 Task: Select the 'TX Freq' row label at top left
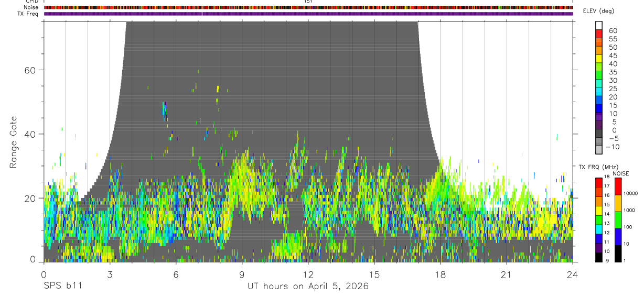click(x=29, y=14)
